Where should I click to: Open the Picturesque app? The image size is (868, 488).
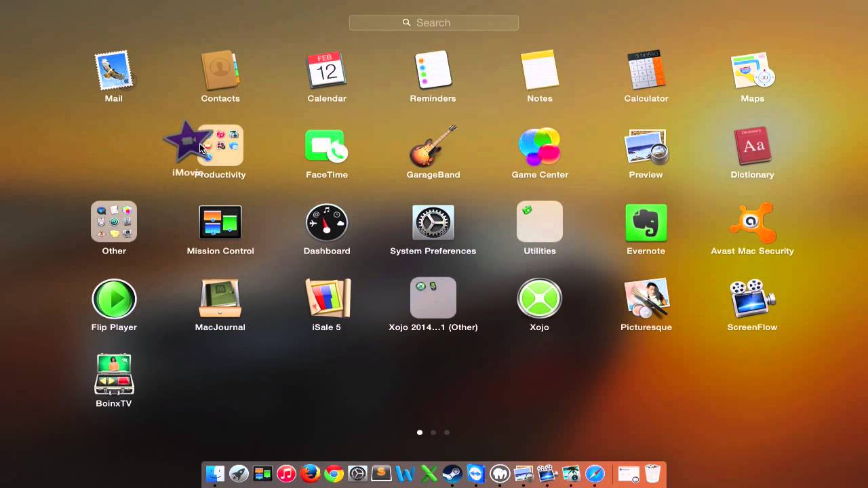(646, 298)
